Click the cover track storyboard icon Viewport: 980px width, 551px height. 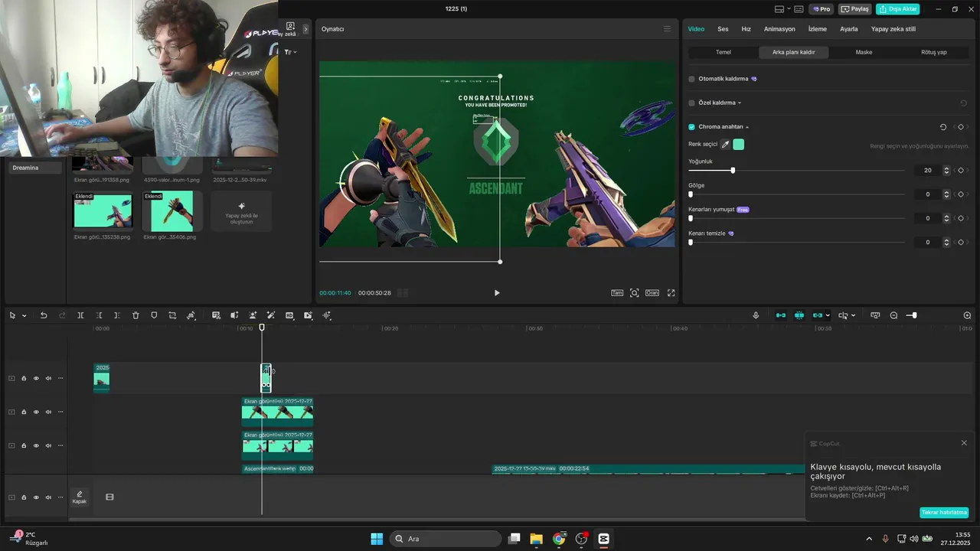tap(109, 497)
